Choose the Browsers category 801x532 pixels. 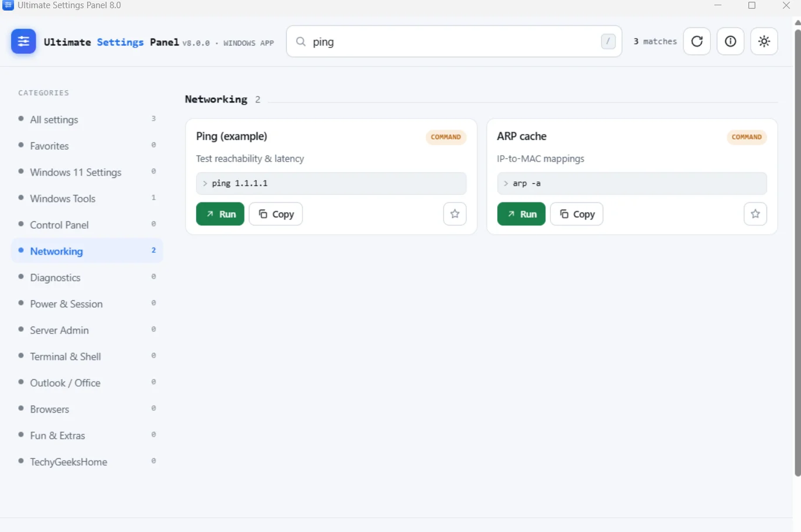click(87, 409)
